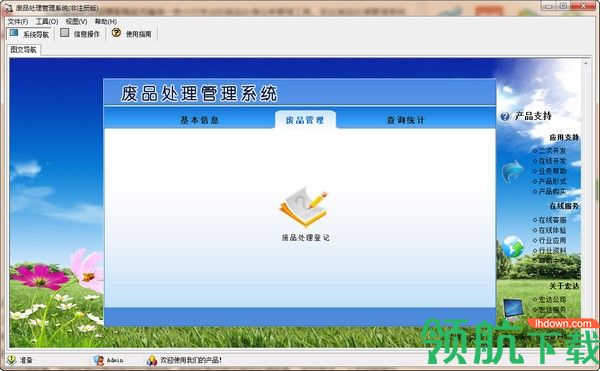This screenshot has height=371, width=600.
Task: Click the monitor icon beside 关于宏达 links
Action: [x=513, y=308]
